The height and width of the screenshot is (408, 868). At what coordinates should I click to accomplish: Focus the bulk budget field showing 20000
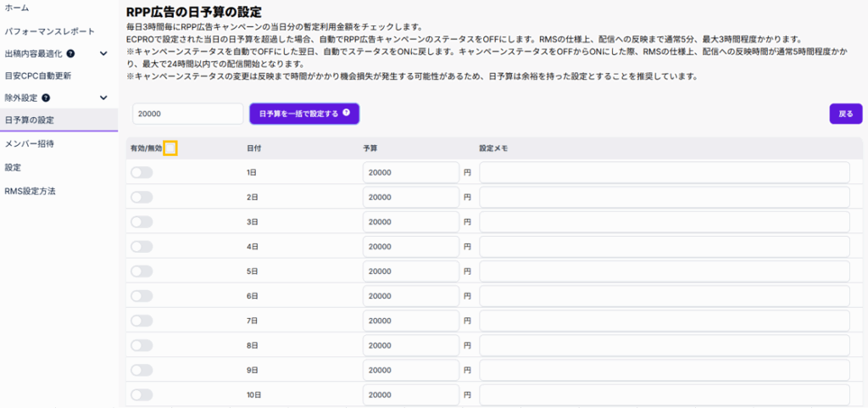pyautogui.click(x=187, y=114)
